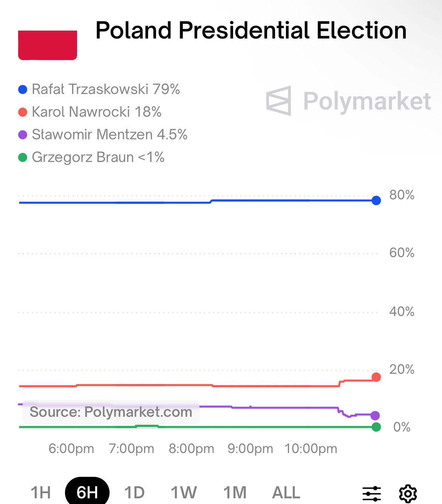Switch to the 1W time range
Image resolution: width=442 pixels, height=504 pixels.
pos(184,493)
